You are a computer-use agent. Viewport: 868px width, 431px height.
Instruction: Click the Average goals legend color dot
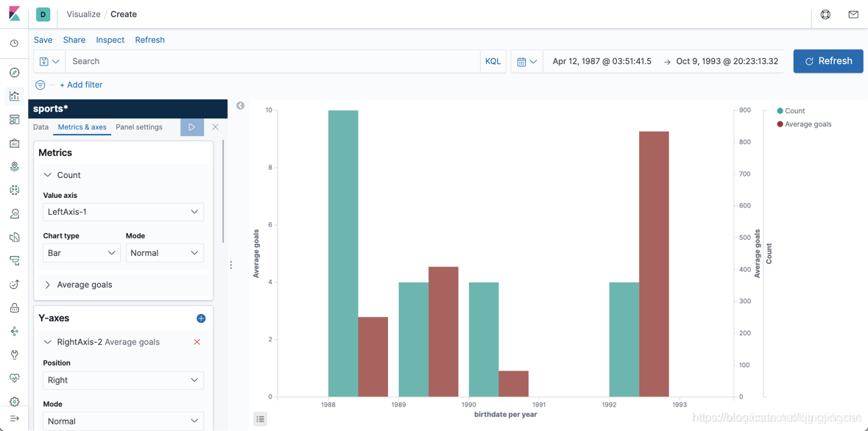[x=780, y=124]
